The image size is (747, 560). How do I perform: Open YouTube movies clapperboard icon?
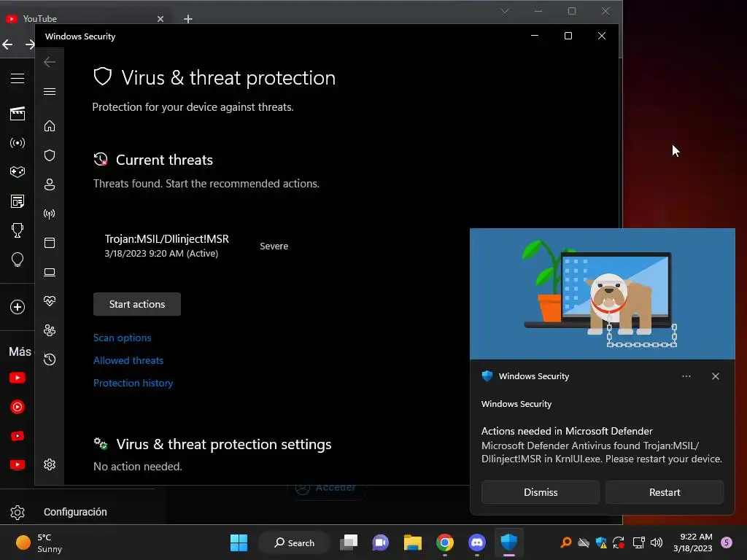tap(18, 113)
